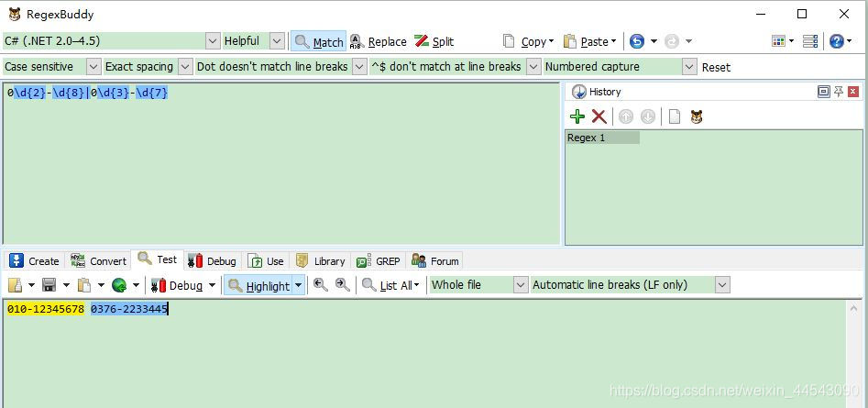Screen dimensions: 868x408
Task: Close the History panel
Action: pyautogui.click(x=853, y=92)
